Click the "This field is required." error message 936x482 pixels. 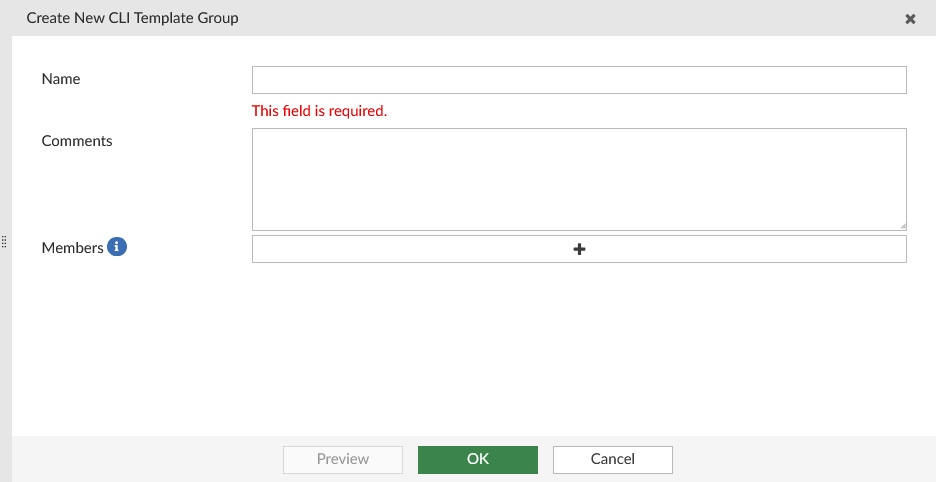click(319, 111)
